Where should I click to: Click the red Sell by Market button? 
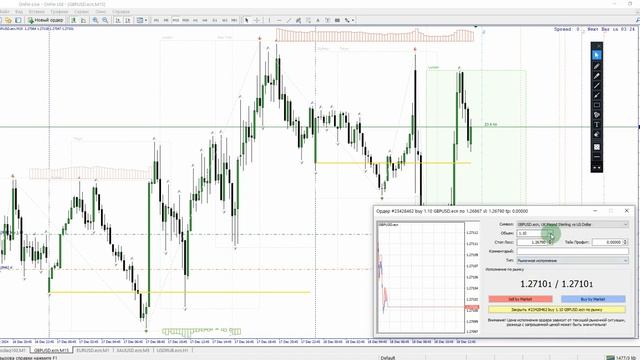pyautogui.click(x=520, y=299)
